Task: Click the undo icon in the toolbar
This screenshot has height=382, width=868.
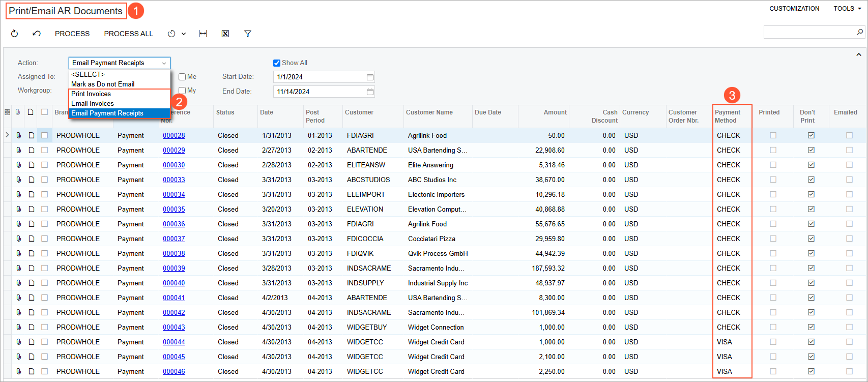Action: [x=37, y=34]
